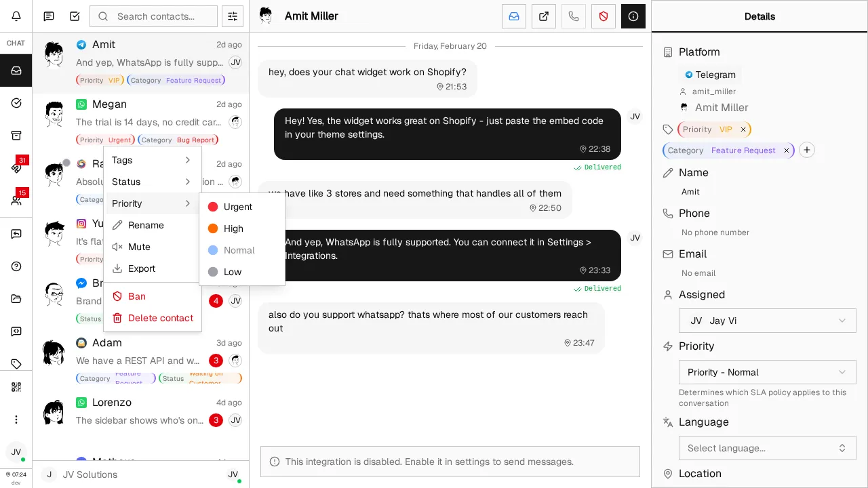868x488 pixels.
Task: Toggle the info details panel button
Action: (633, 16)
